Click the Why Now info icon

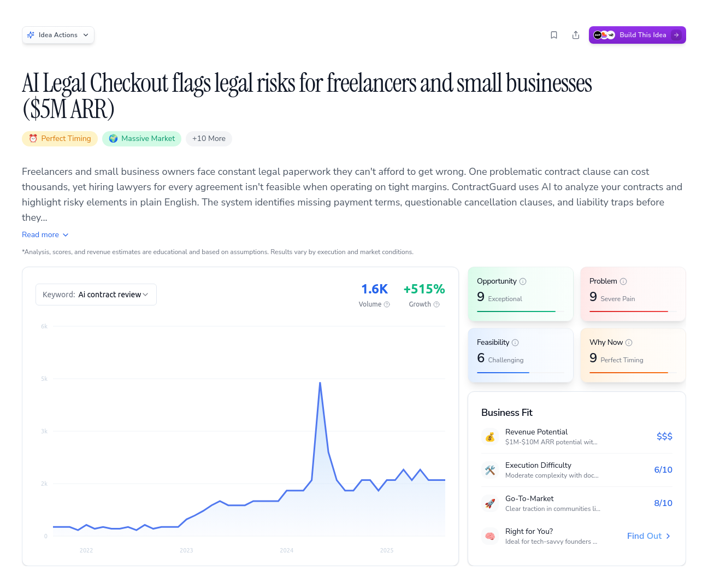click(629, 343)
